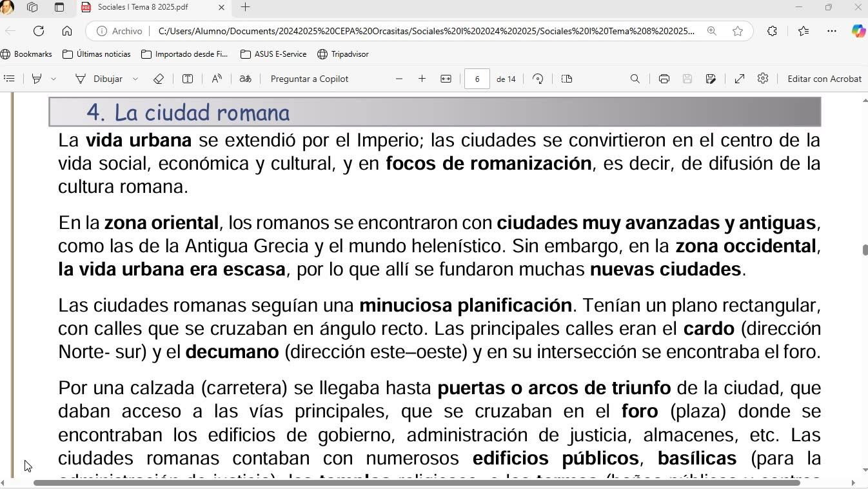Select the highlight tool
The image size is (868, 489).
point(37,79)
